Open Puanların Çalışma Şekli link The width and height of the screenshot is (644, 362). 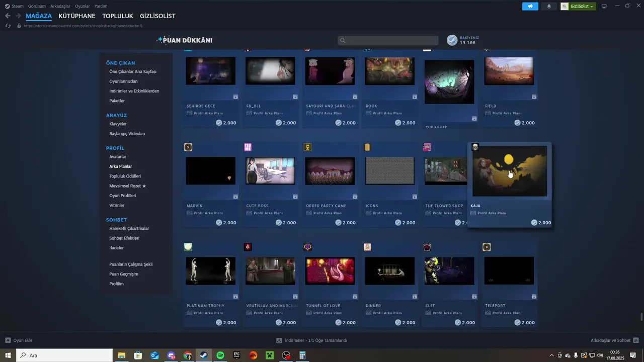(x=131, y=264)
